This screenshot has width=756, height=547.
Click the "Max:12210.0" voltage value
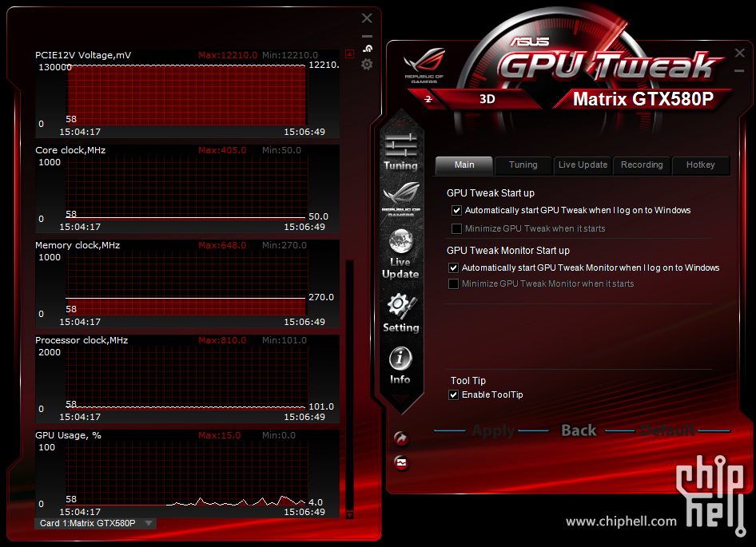point(228,55)
